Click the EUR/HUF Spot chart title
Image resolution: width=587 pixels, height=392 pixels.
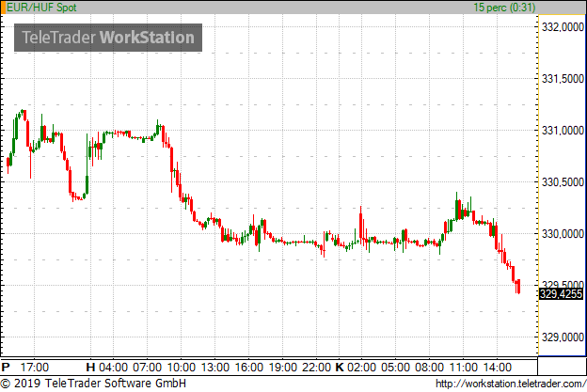pos(41,8)
